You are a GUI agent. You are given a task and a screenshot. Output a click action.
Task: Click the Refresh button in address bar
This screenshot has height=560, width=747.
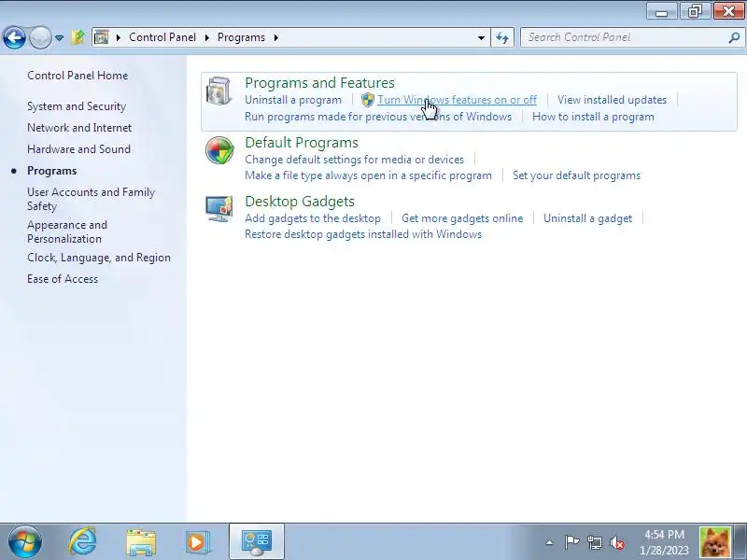click(x=502, y=37)
